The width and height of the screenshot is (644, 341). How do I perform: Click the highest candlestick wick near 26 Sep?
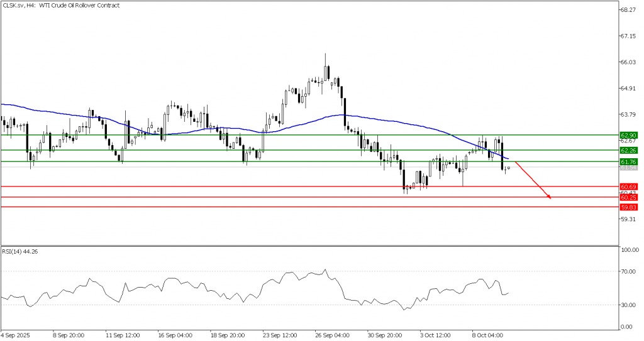(326, 55)
